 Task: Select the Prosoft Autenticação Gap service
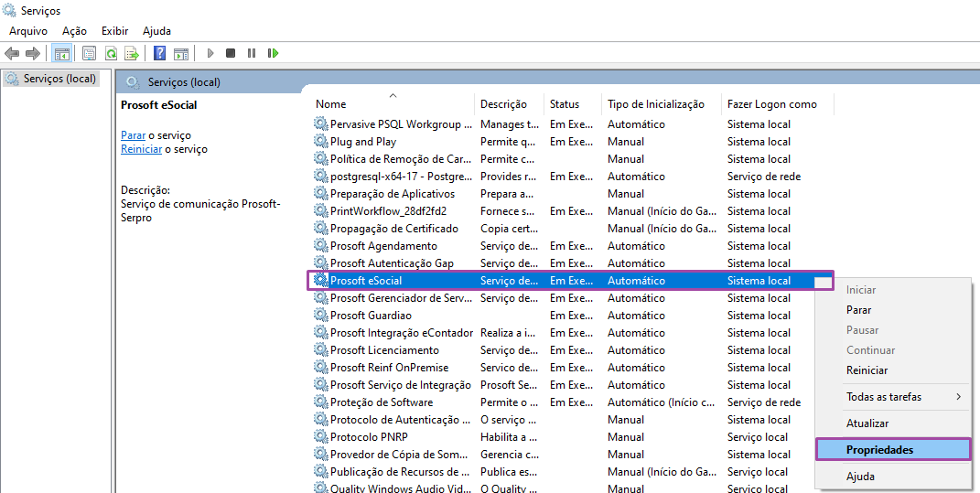[x=392, y=263]
